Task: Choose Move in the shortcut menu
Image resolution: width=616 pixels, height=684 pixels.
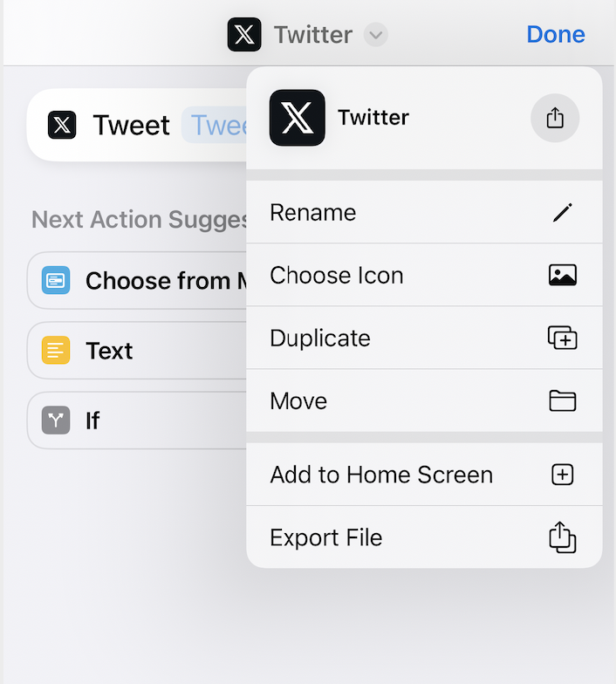Action: pyautogui.click(x=424, y=400)
